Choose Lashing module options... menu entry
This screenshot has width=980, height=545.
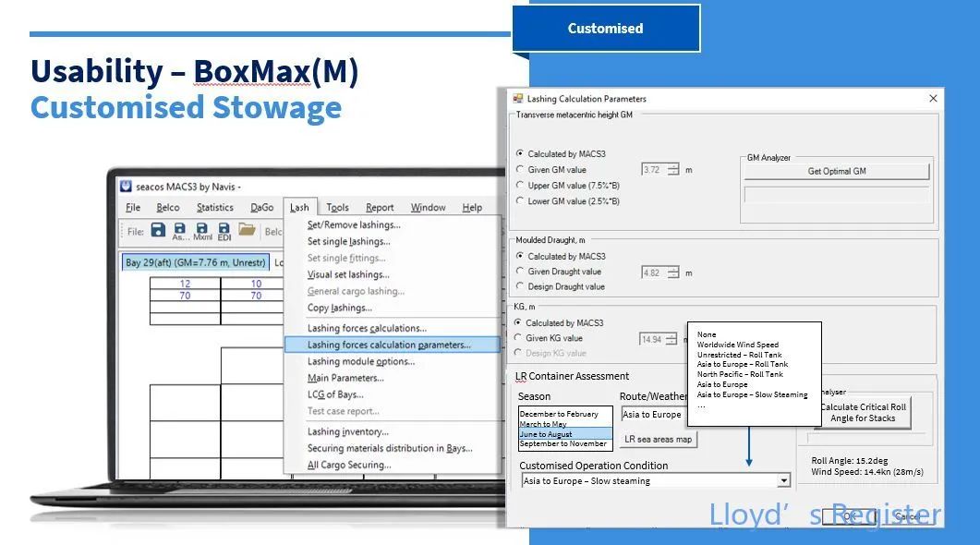393,361
